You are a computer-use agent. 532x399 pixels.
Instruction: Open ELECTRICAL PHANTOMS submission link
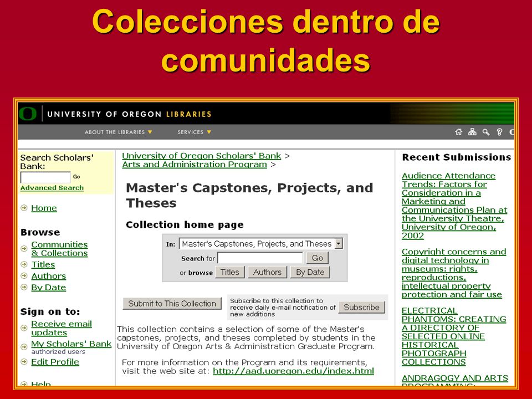454,336
